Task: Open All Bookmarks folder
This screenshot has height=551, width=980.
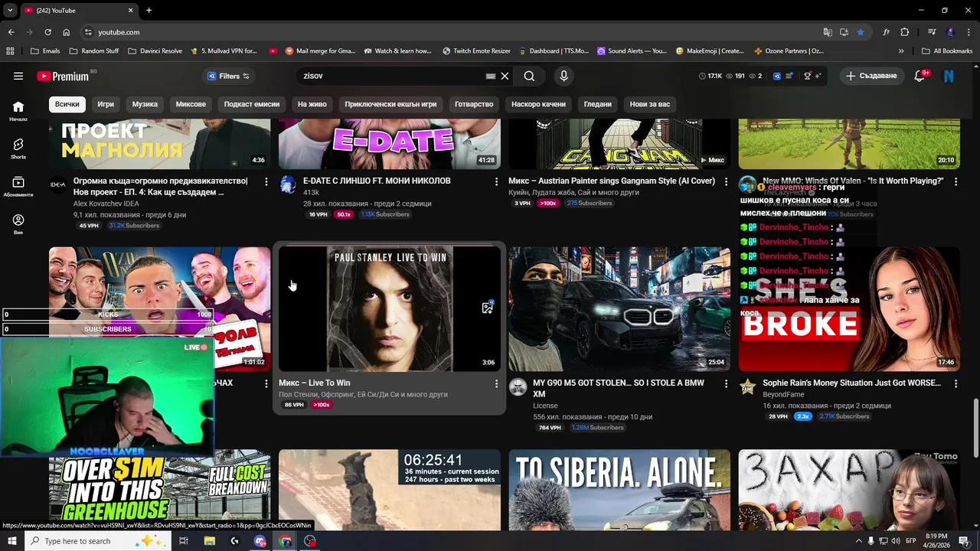Action: pyautogui.click(x=947, y=51)
